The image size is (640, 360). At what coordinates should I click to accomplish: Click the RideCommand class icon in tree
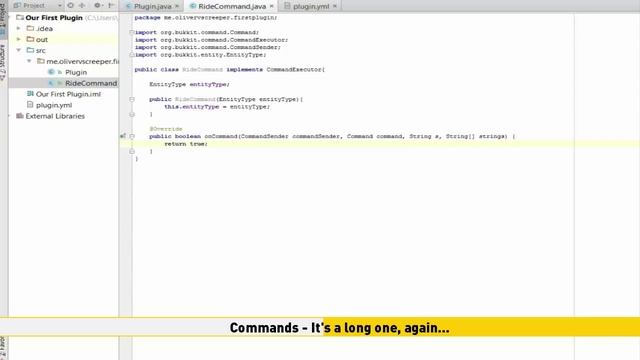tap(51, 83)
